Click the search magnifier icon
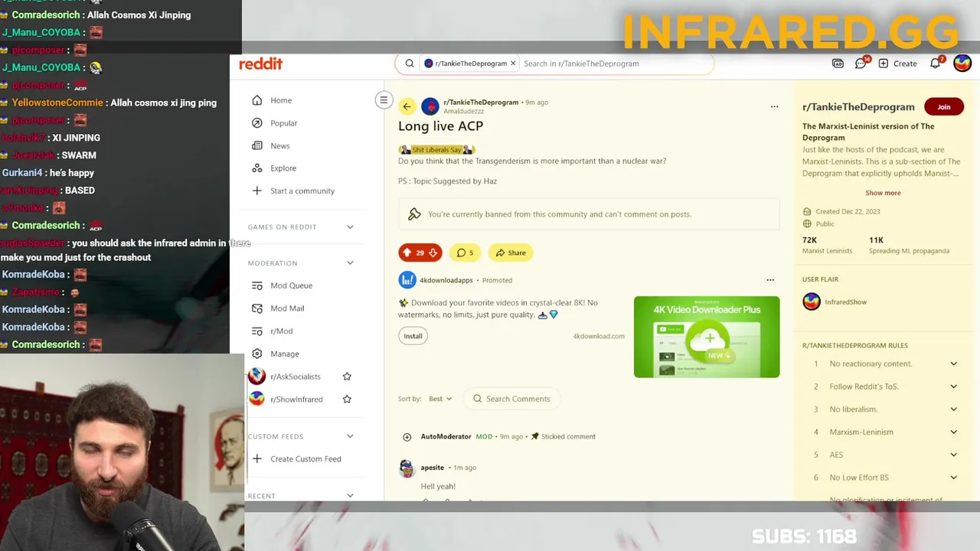Viewport: 980px width, 551px height. coord(410,64)
